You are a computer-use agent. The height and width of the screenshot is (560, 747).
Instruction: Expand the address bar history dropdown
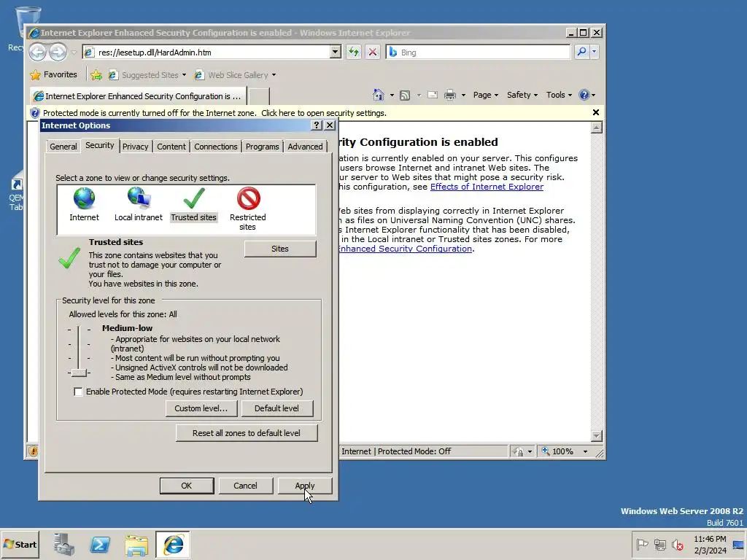(x=336, y=52)
